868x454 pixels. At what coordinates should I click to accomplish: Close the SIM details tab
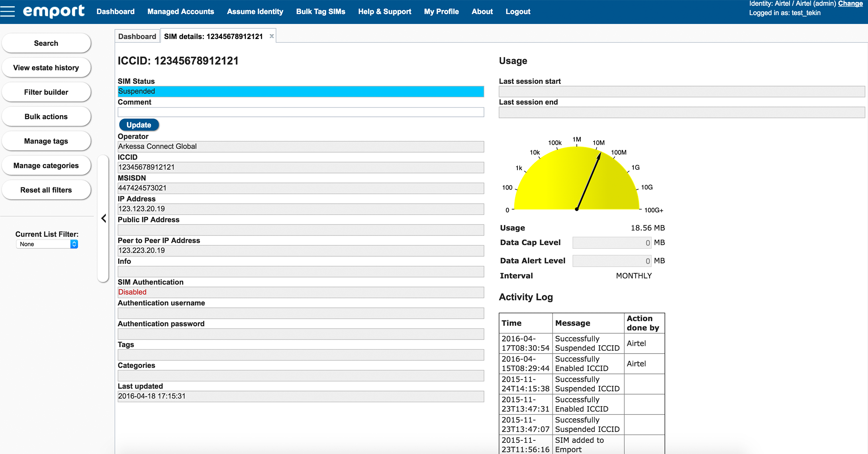pyautogui.click(x=272, y=36)
